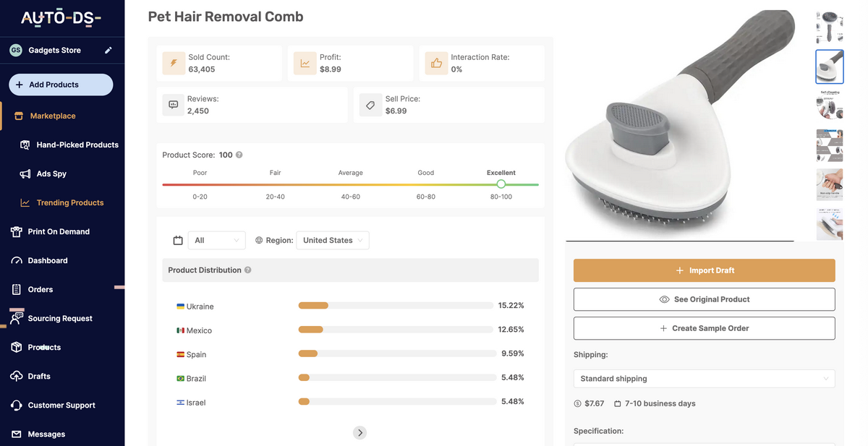Click the Interaction Rate thumbs-up icon

pos(436,64)
